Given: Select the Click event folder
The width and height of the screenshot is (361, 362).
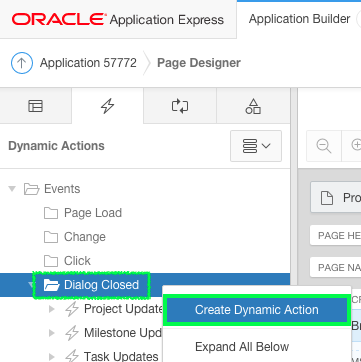Looking at the screenshot, I should (x=77, y=261).
